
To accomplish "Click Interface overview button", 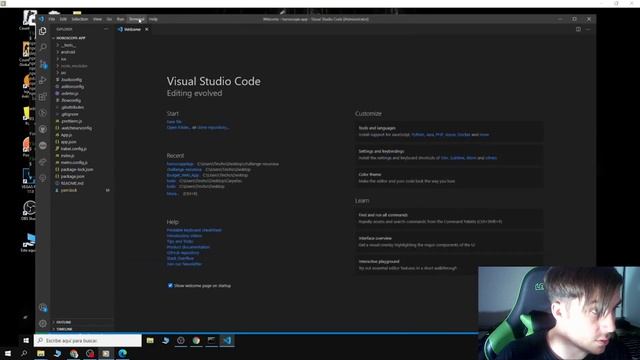I will click(x=449, y=242).
